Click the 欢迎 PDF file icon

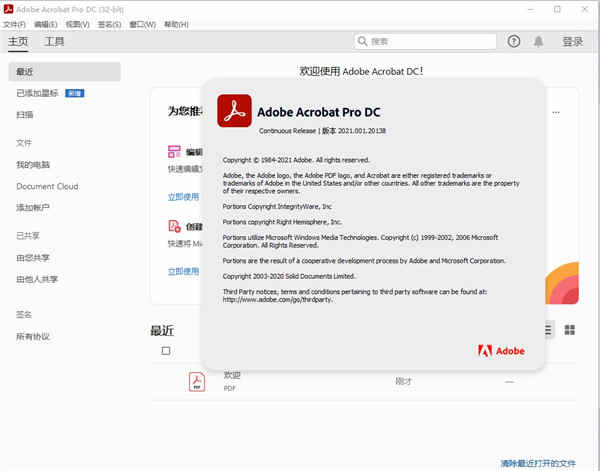[197, 381]
